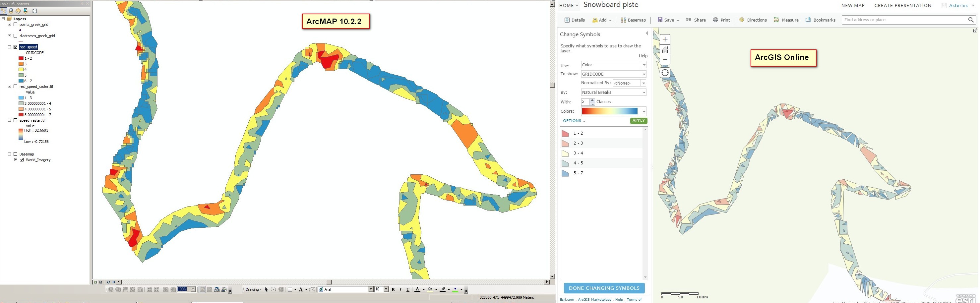The height and width of the screenshot is (303, 980).
Task: Open the Table Of Contents Options icon
Action: tap(34, 11)
